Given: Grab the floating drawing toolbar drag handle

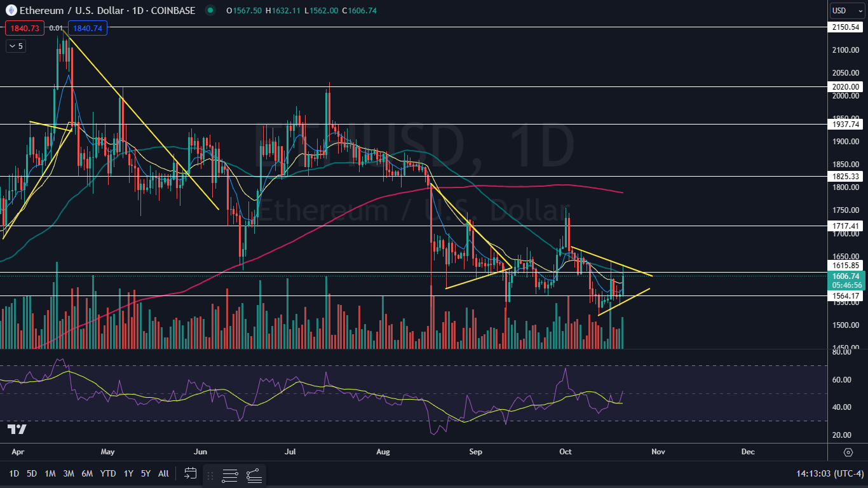Looking at the screenshot, I should click(x=210, y=475).
